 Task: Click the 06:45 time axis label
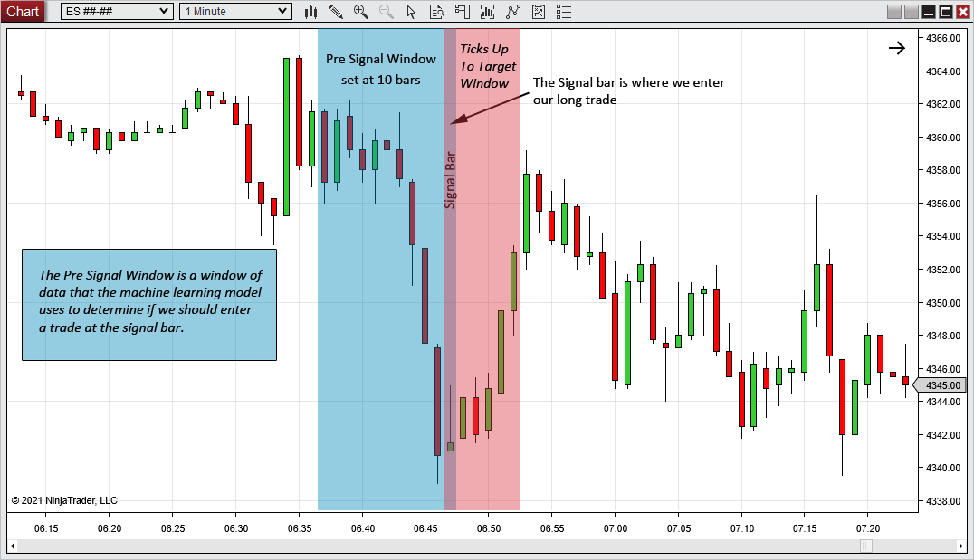[425, 528]
